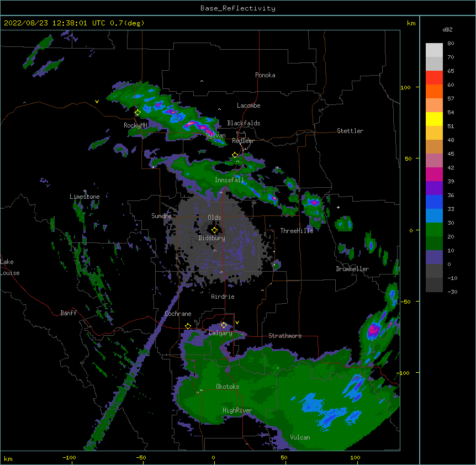Pick the light gray 70–80 dBZ swatch
The image size is (476, 465).
(434, 50)
